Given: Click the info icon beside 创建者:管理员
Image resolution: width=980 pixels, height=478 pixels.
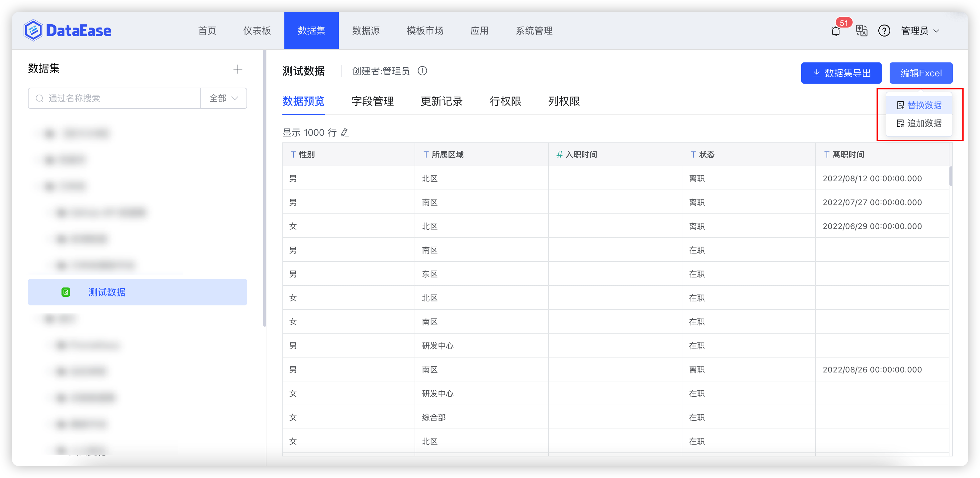Looking at the screenshot, I should 422,71.
